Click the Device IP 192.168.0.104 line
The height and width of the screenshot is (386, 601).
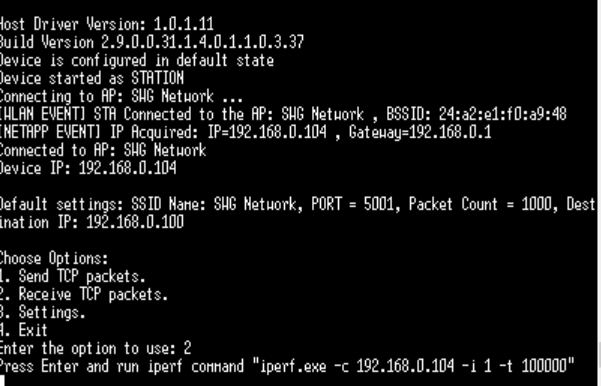pos(88,168)
